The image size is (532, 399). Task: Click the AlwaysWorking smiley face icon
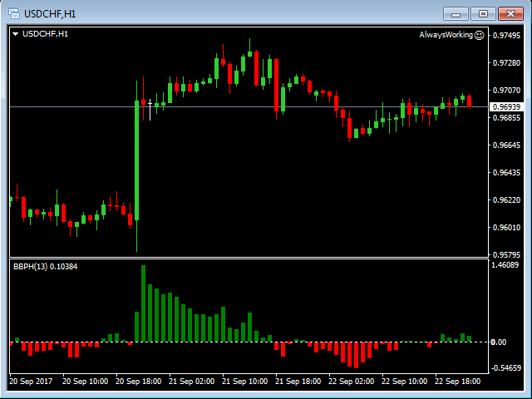pos(479,35)
